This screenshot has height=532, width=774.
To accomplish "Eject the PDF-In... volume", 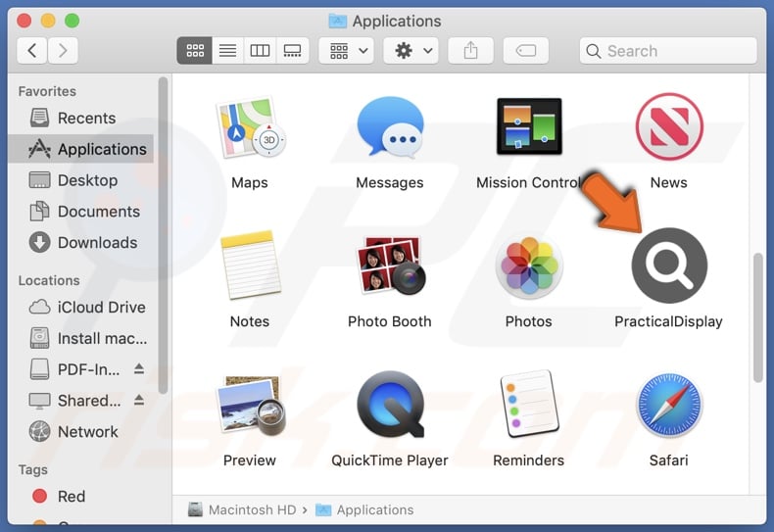I will pos(139,368).
